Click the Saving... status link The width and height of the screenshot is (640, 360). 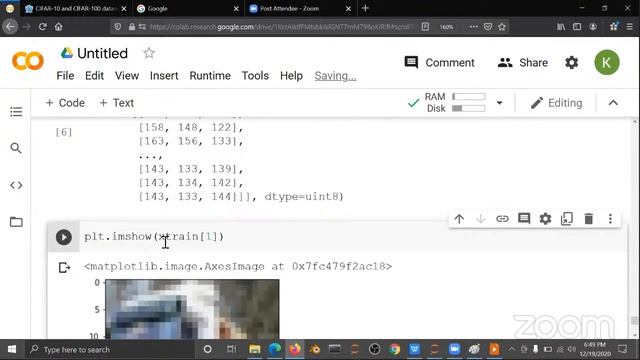(335, 76)
